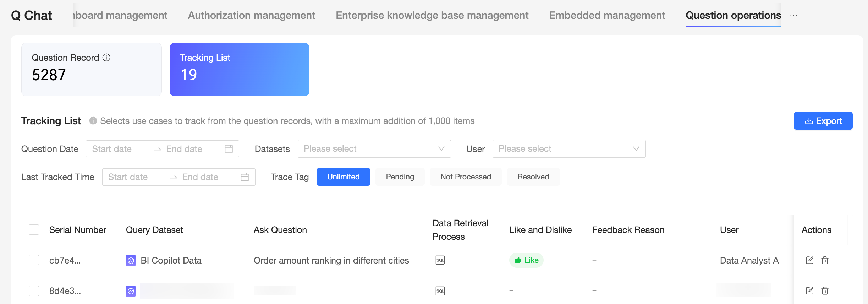Filter Trace Tag by Pending

pos(400,177)
